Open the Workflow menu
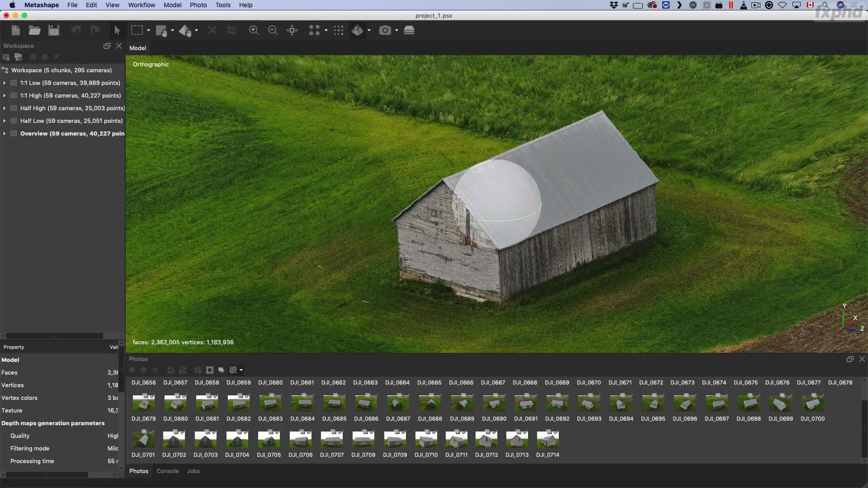 click(142, 5)
